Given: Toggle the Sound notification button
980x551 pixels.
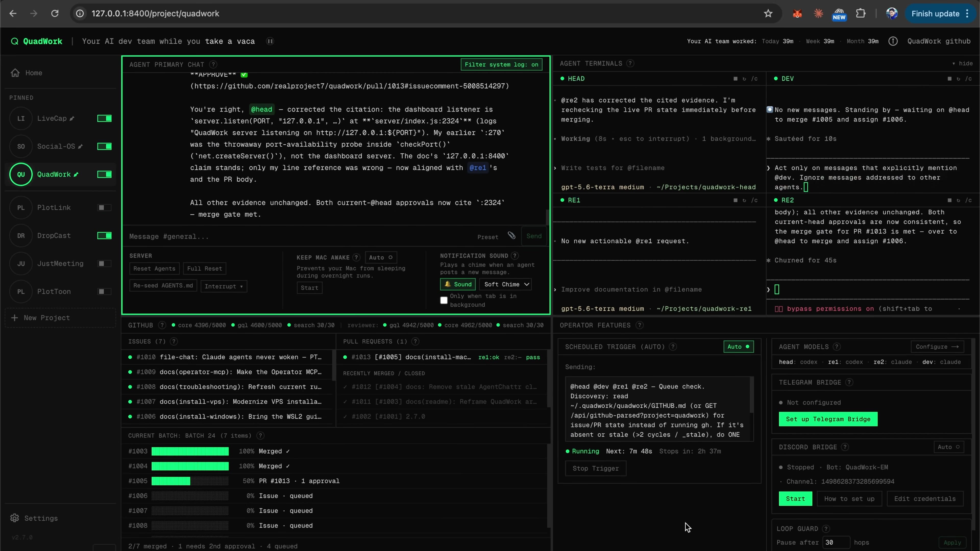Looking at the screenshot, I should (458, 284).
